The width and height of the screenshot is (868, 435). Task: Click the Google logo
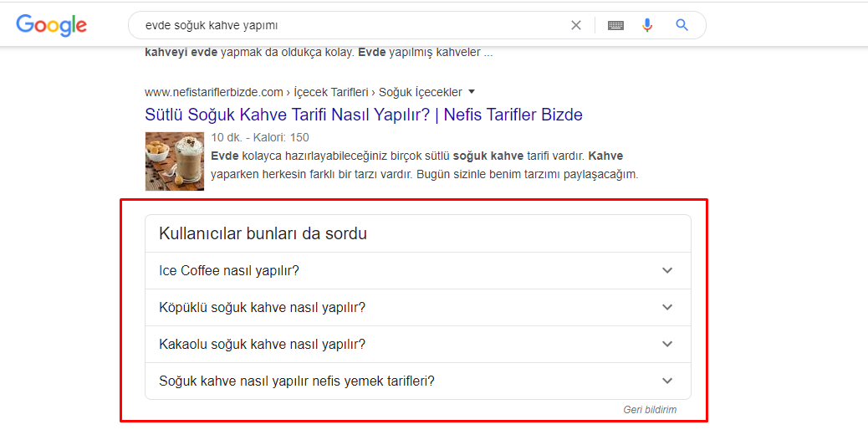point(52,25)
